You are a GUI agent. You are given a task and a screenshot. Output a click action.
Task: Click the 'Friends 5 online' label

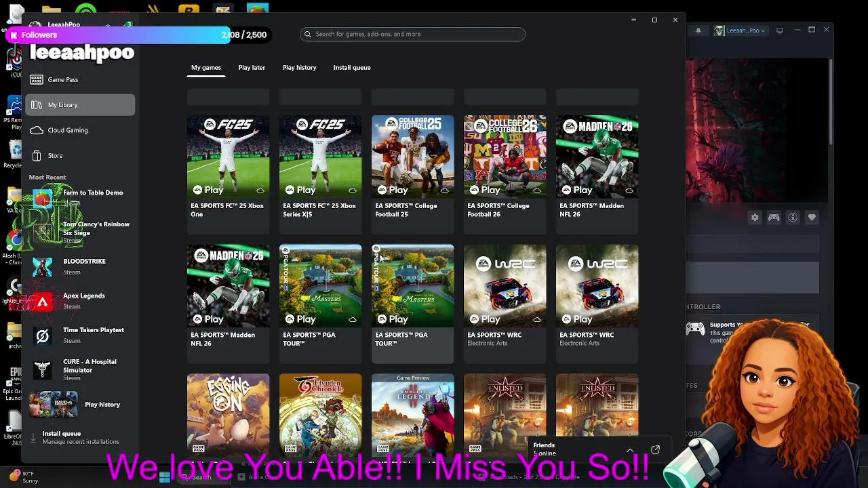click(x=545, y=449)
